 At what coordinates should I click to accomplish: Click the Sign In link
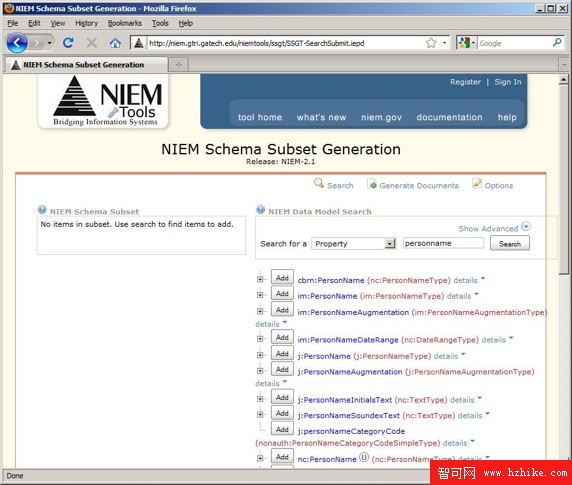click(x=508, y=82)
